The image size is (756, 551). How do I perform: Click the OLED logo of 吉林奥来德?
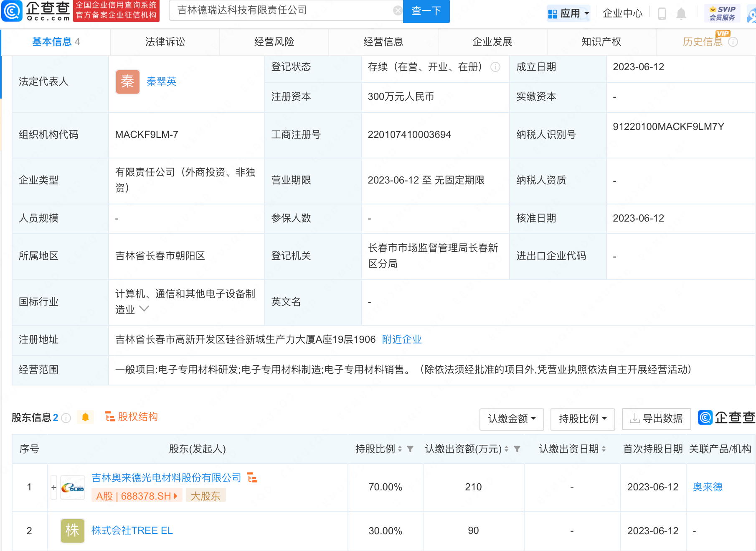(73, 487)
